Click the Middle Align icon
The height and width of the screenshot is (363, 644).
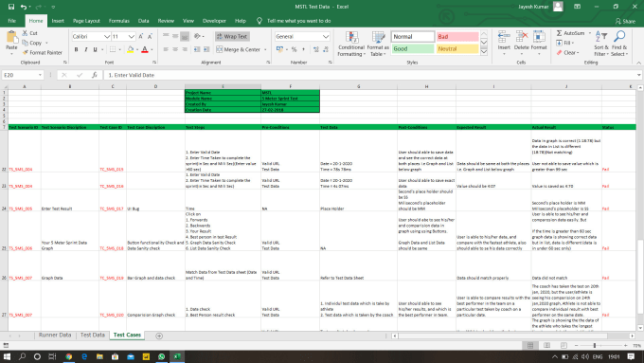click(175, 36)
